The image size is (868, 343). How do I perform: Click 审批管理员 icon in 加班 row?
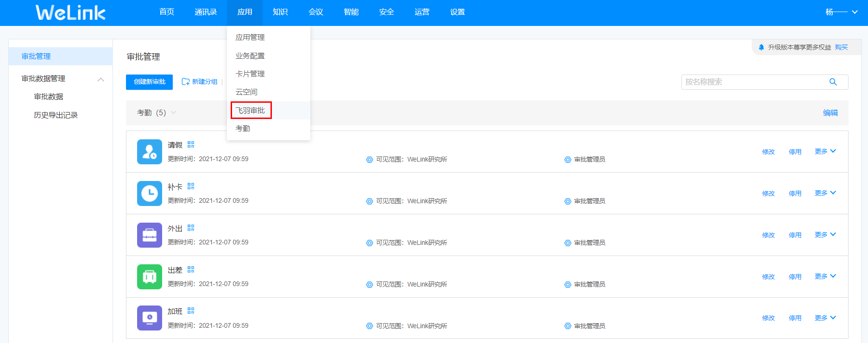coord(568,326)
